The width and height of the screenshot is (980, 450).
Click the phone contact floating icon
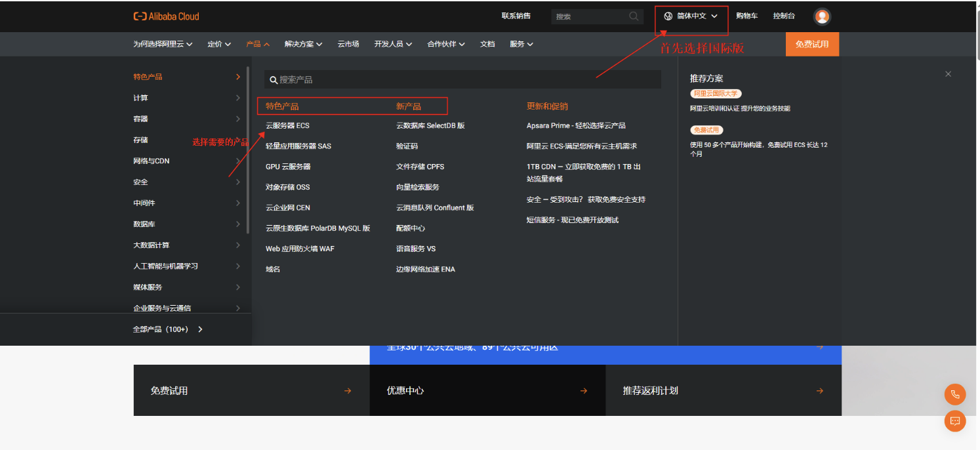click(x=955, y=394)
